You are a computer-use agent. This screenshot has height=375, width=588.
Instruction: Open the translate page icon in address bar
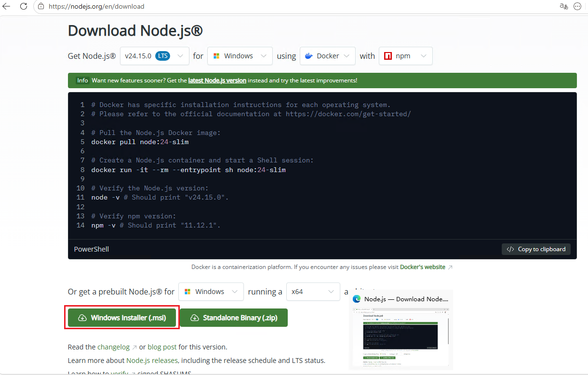tap(563, 6)
